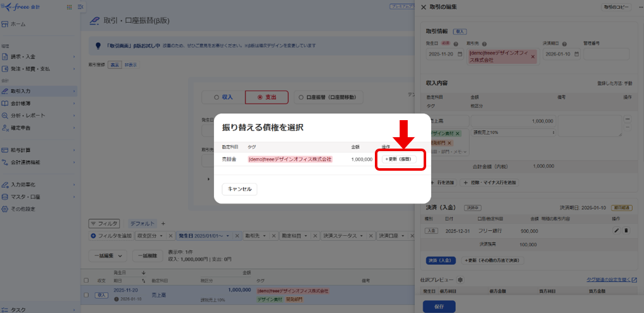Screen dimensions: 644x313
Task: Click the 一括削除 button
Action: (x=148, y=255)
